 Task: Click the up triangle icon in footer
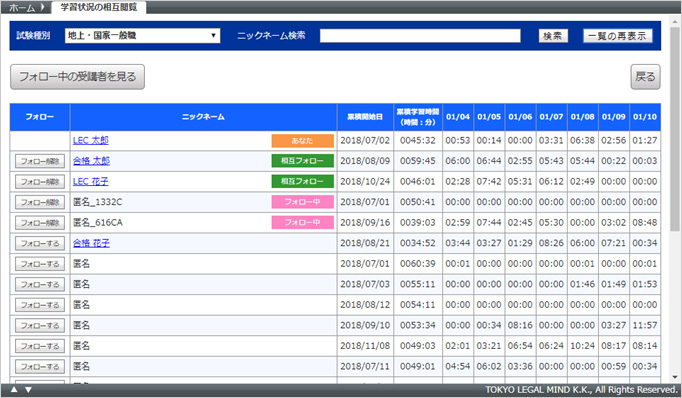point(14,389)
